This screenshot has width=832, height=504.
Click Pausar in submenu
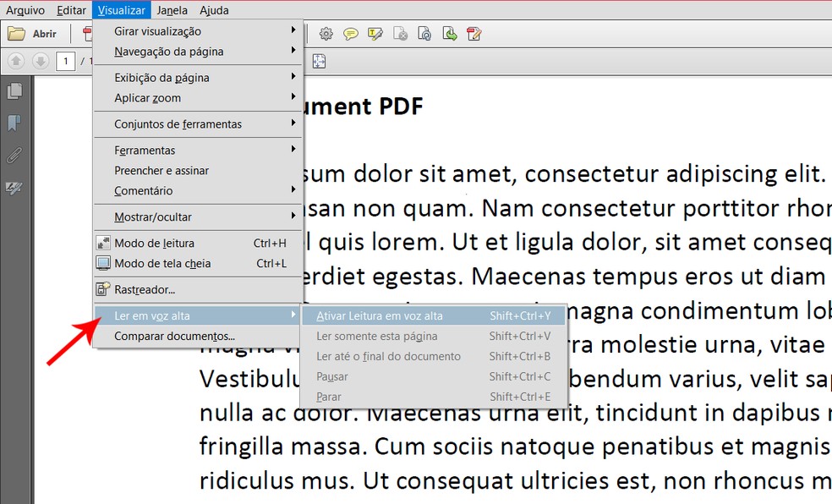click(434, 376)
